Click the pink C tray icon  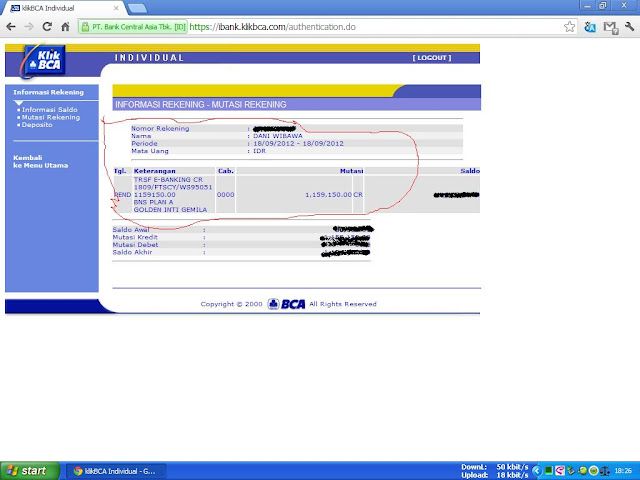click(560, 471)
